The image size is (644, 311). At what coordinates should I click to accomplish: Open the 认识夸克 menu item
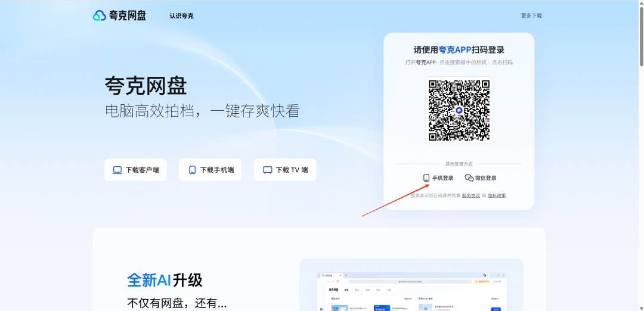(181, 16)
